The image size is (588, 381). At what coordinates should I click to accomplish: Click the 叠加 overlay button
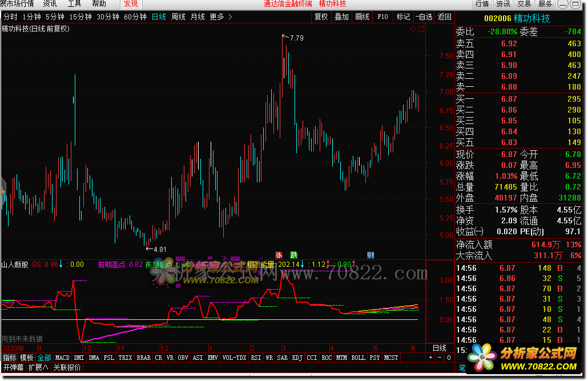click(x=341, y=17)
